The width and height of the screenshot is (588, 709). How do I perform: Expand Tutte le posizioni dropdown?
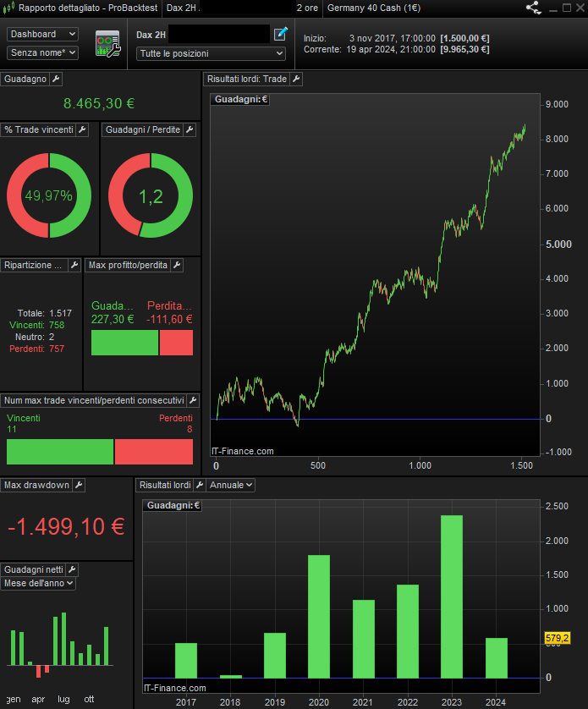tap(211, 53)
